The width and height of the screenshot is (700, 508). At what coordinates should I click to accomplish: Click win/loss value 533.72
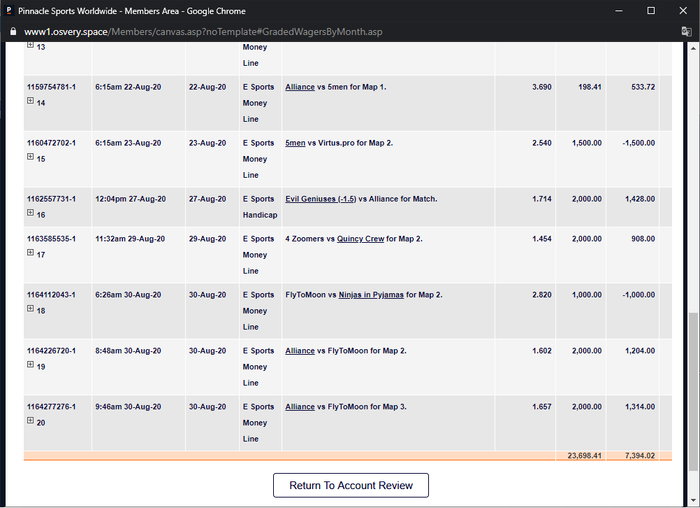pyautogui.click(x=643, y=87)
